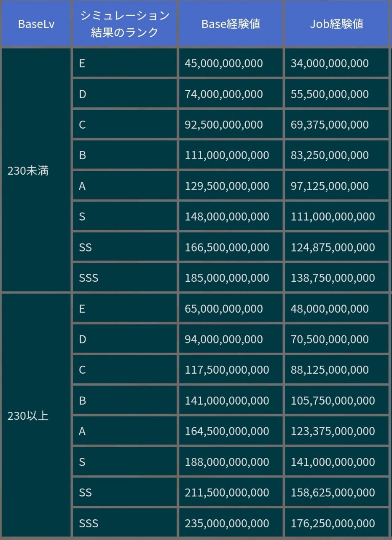Viewport: 392px width, 540px height.
Task: Select the 45,000,000,000 Base experience cell
Action: 224,63
